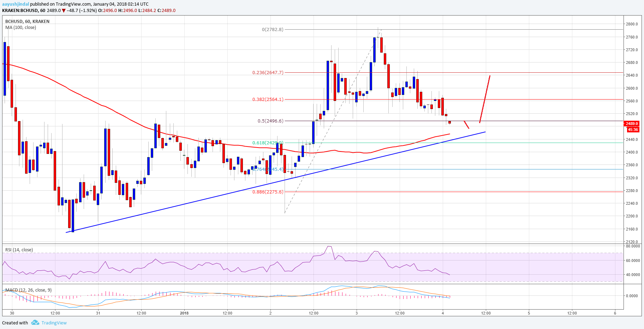Click the red upward projection arrow line
The width and height of the screenshot is (644, 329).
(x=485, y=99)
